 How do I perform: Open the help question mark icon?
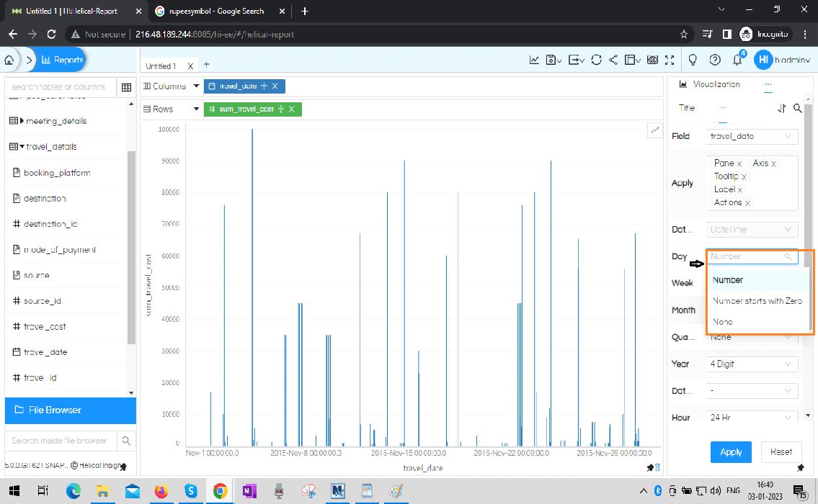pos(715,60)
